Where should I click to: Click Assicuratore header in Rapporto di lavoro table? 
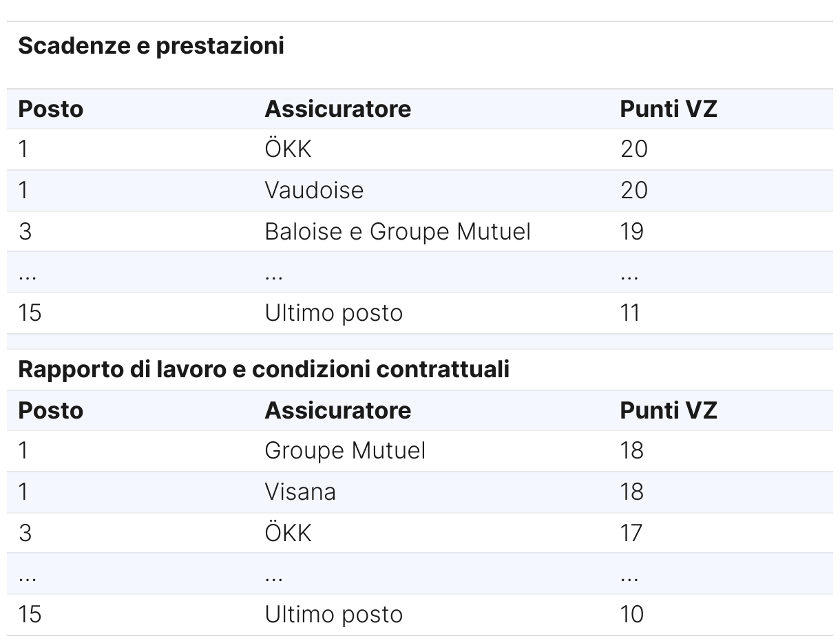337,410
